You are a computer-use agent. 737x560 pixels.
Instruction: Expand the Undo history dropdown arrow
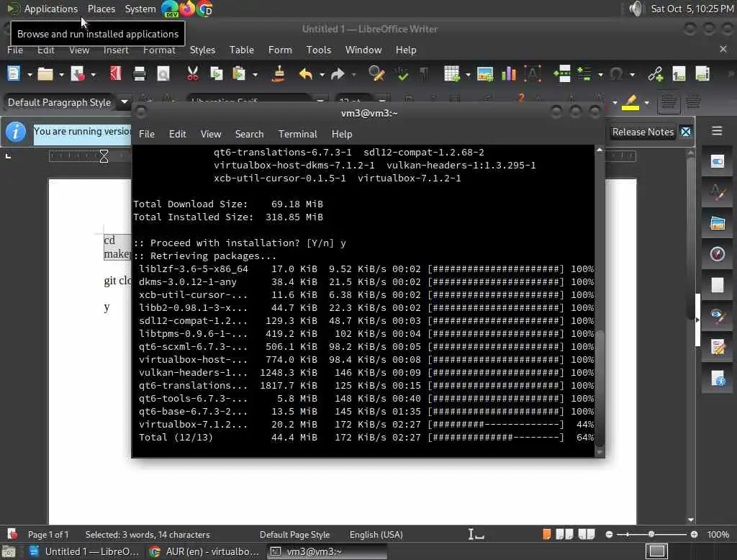pos(322,74)
